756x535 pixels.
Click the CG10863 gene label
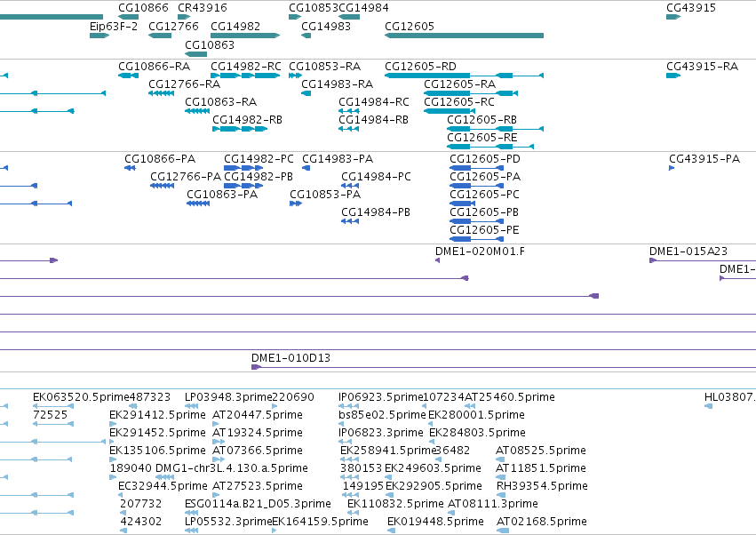coord(210,44)
